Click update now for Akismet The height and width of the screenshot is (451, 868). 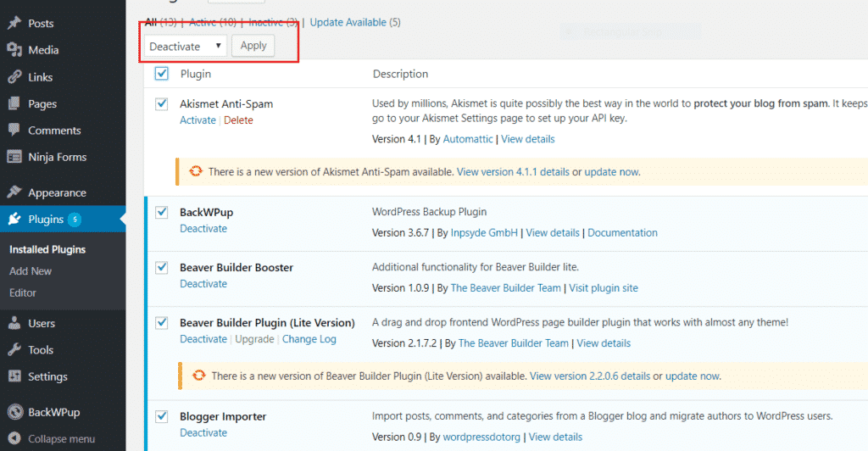[x=612, y=172]
